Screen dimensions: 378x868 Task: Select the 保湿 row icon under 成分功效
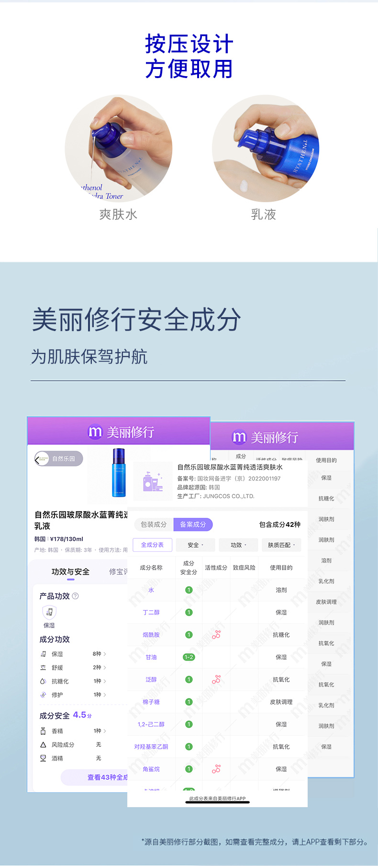[43, 654]
